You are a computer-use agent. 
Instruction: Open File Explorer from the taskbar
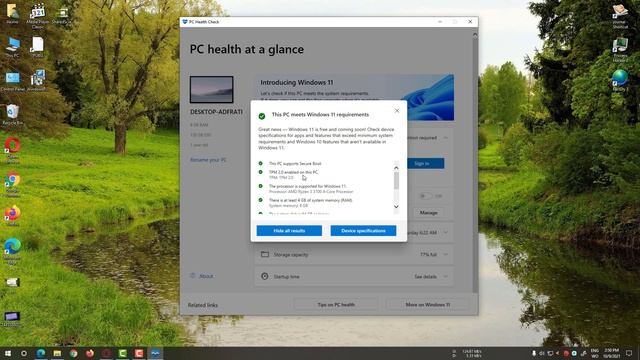point(57,353)
